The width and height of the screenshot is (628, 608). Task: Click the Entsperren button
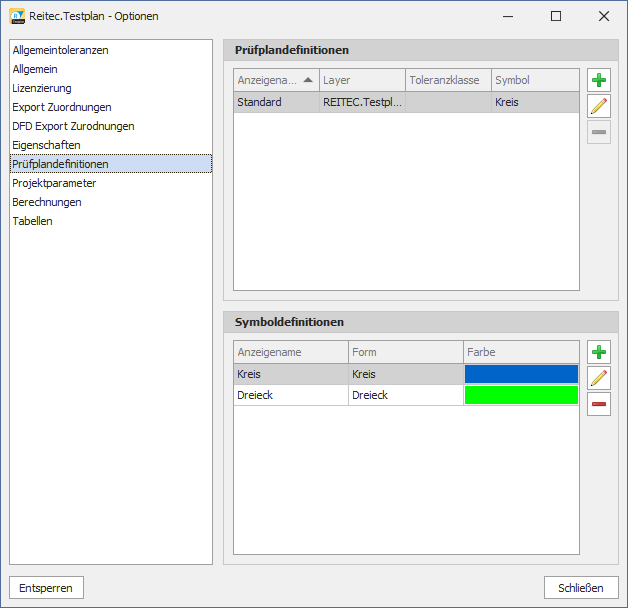click(x=46, y=588)
